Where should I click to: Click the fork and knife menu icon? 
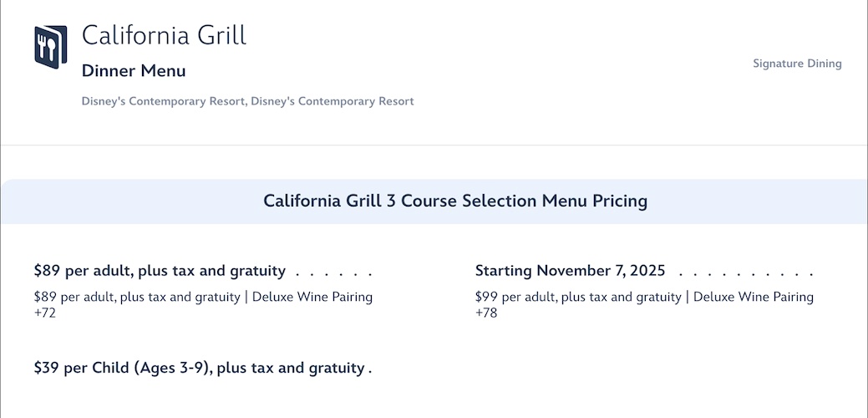click(50, 47)
